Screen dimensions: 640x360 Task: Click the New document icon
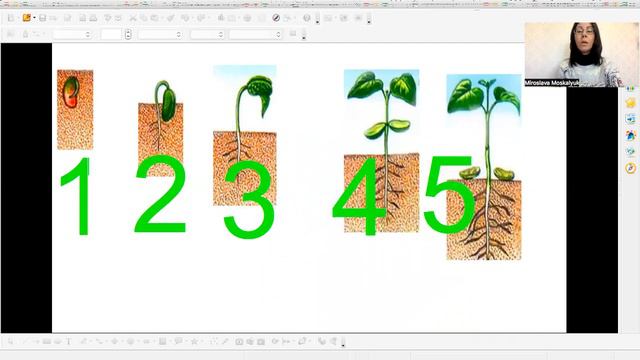tap(11, 18)
